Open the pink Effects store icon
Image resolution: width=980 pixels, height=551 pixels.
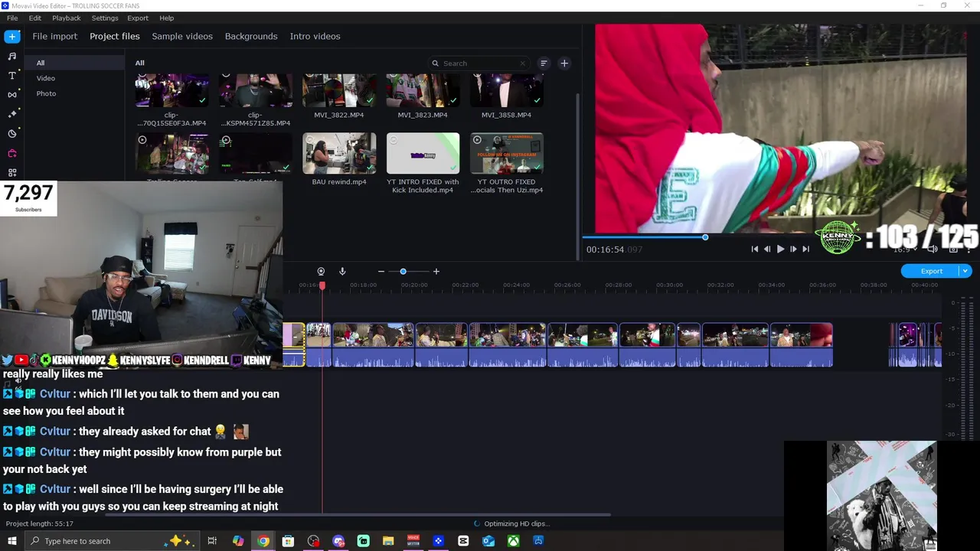pos(12,153)
